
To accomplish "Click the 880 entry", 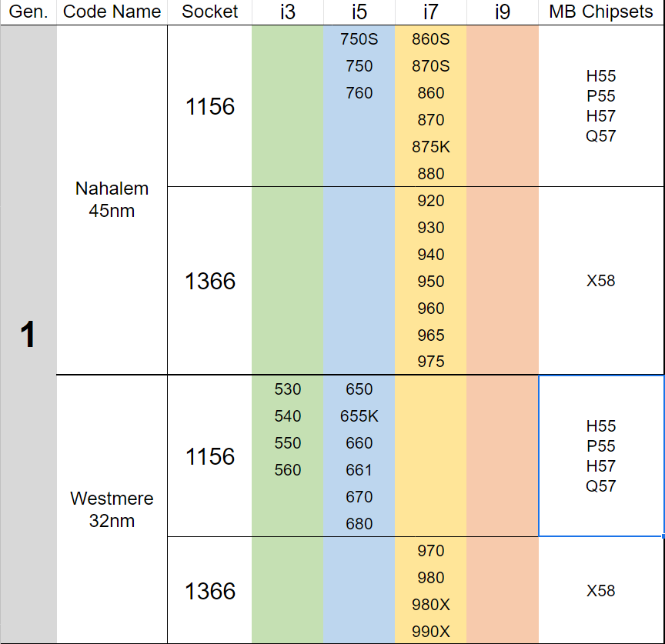I will [x=431, y=174].
